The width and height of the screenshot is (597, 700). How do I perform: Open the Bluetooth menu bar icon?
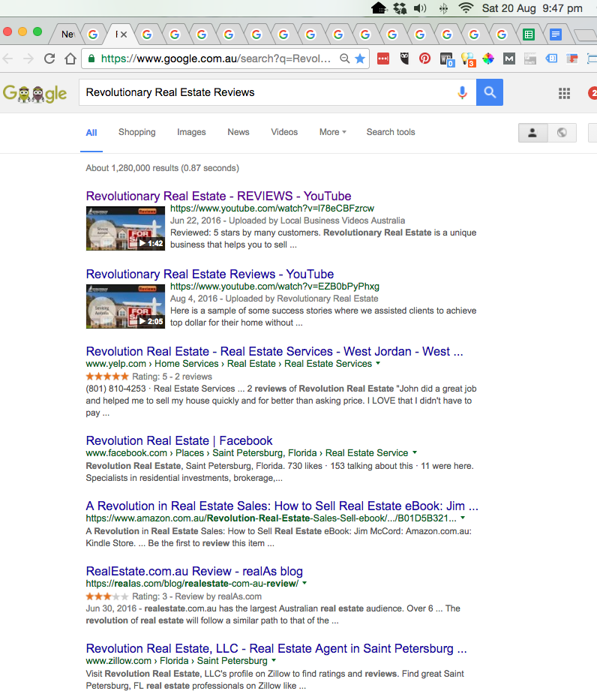point(443,8)
